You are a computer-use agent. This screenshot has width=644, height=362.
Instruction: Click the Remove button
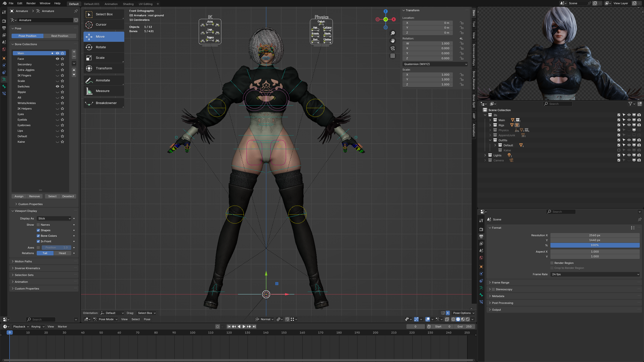point(34,196)
